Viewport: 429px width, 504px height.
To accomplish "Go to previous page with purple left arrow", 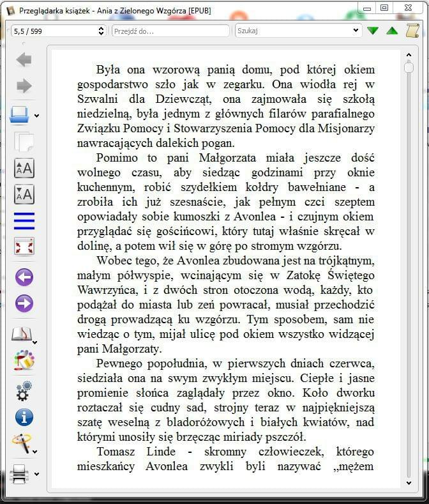I will (24, 277).
